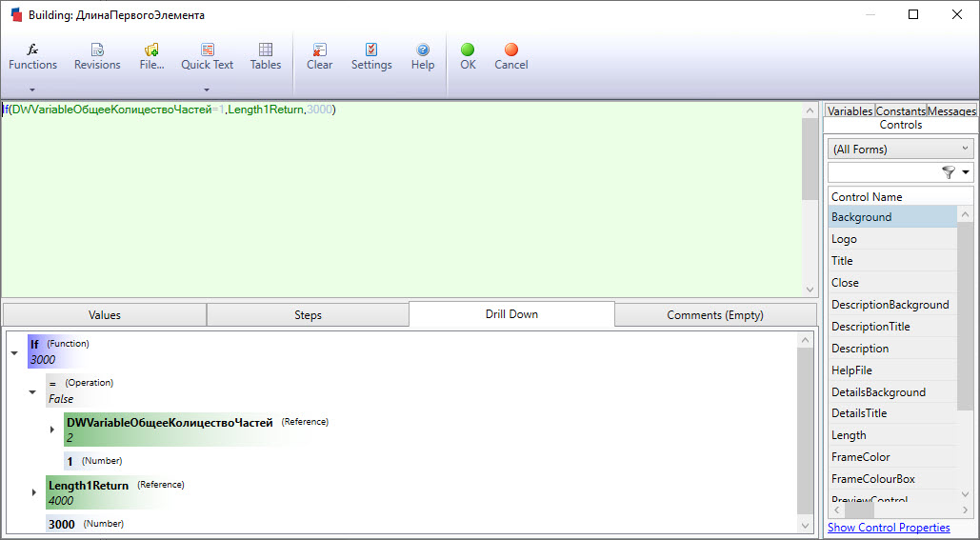The height and width of the screenshot is (540, 980).
Task: Open the Functions toolbar button
Action: [32, 57]
